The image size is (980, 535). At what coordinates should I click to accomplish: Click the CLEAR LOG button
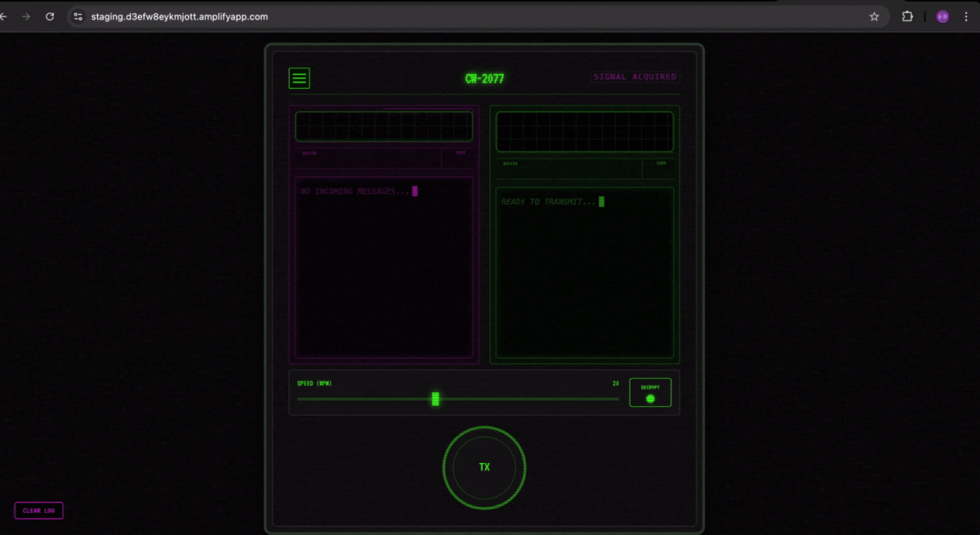pyautogui.click(x=38, y=510)
